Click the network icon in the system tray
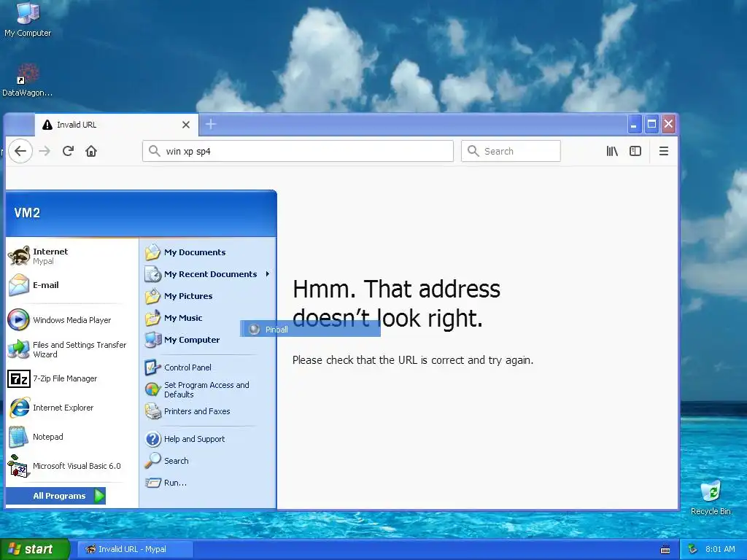This screenshot has height=560, width=747. [693, 549]
